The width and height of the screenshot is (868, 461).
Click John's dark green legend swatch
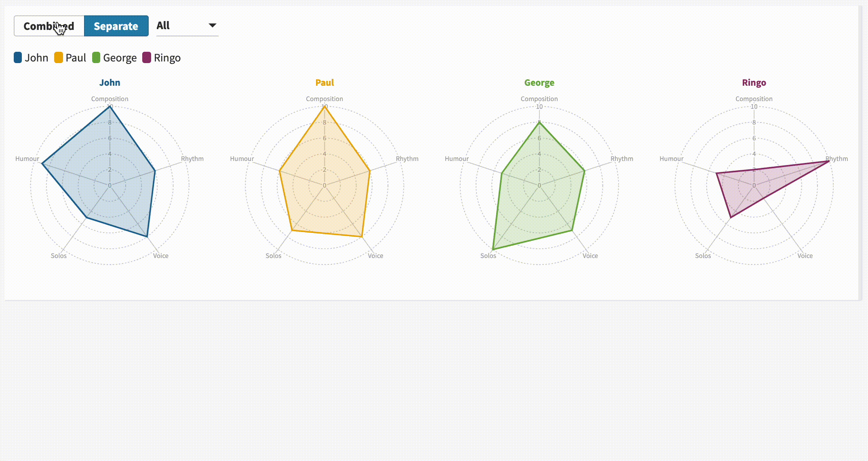[18, 57]
